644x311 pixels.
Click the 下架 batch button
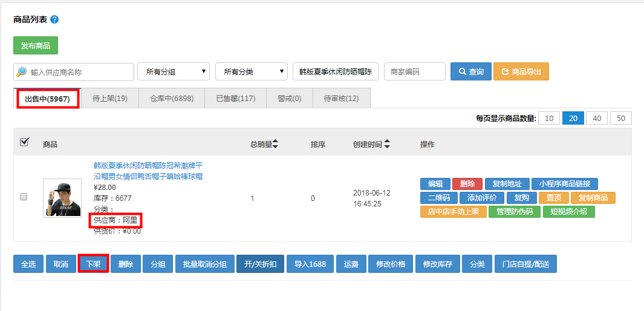click(x=93, y=264)
